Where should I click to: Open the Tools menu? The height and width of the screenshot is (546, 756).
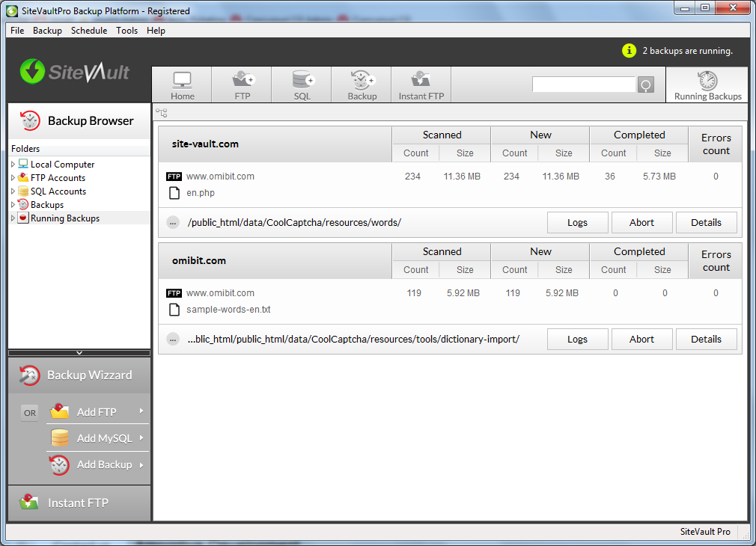click(x=126, y=31)
